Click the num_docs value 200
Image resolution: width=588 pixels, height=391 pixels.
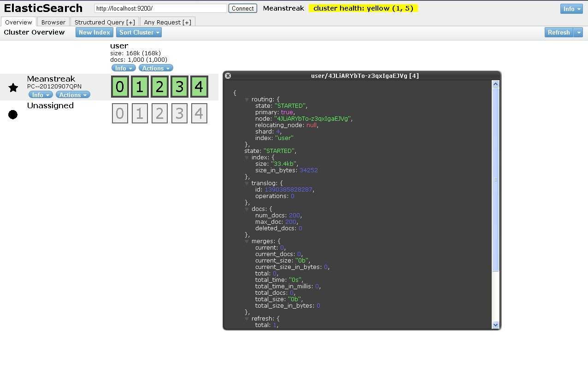point(294,216)
